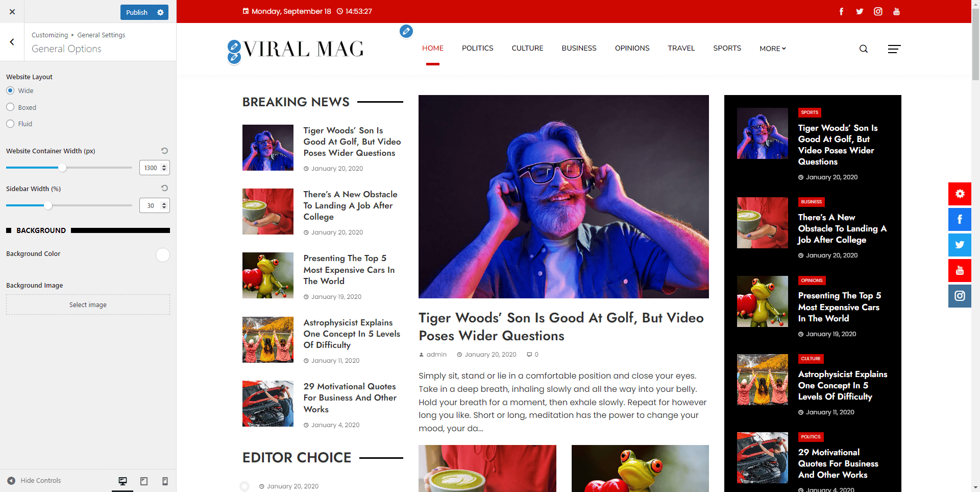This screenshot has width=980, height=492.
Task: Select Boxed website layout
Action: pyautogui.click(x=10, y=107)
